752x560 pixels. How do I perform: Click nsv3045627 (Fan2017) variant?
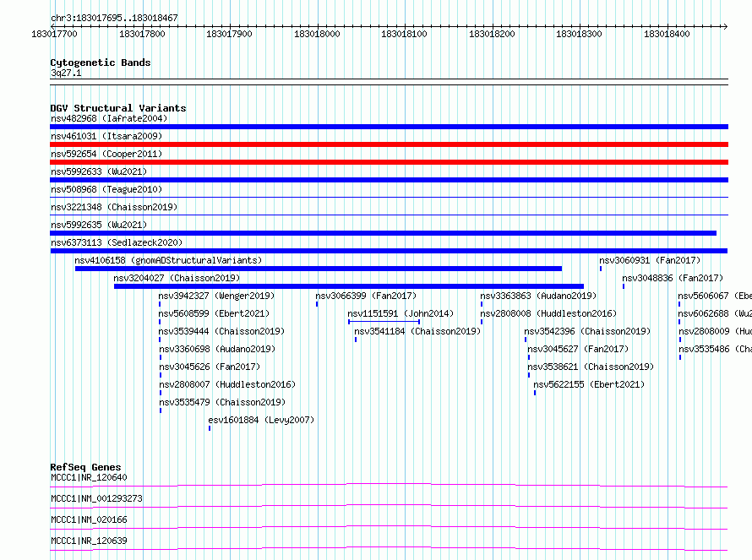coord(578,349)
